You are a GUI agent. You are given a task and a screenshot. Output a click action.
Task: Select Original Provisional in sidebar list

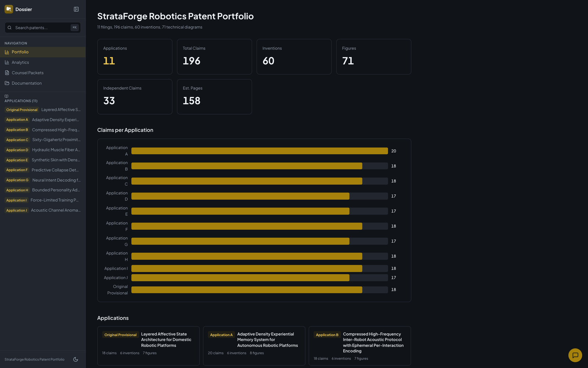[x=43, y=110]
